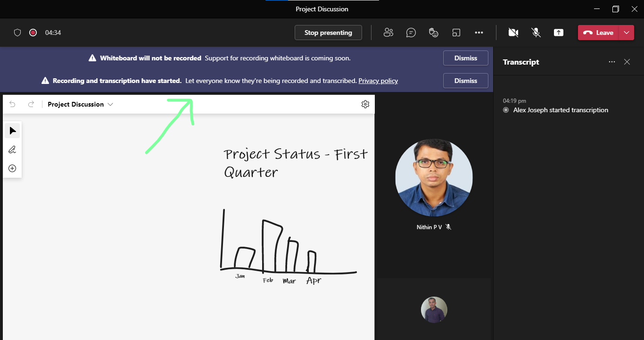Open the whiteboard settings gear
The height and width of the screenshot is (340, 644).
point(365,104)
